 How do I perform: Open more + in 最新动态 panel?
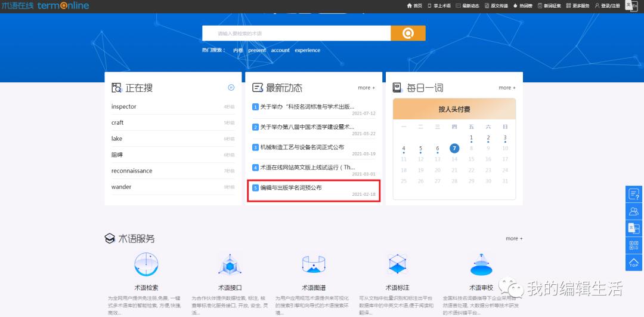click(366, 88)
